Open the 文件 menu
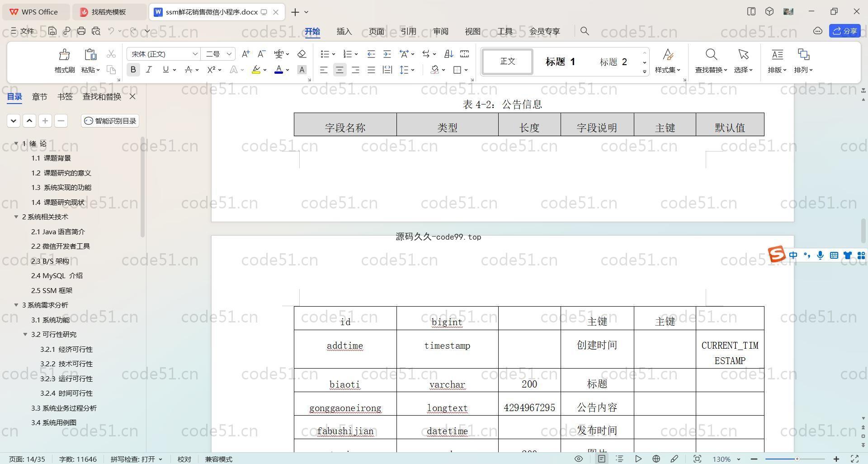This screenshot has height=464, width=868. click(x=23, y=31)
